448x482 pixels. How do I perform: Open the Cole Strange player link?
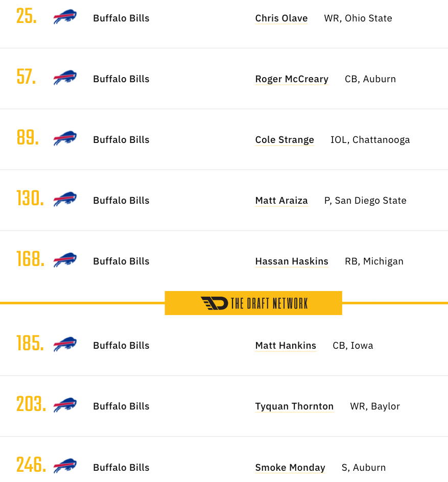click(x=285, y=140)
